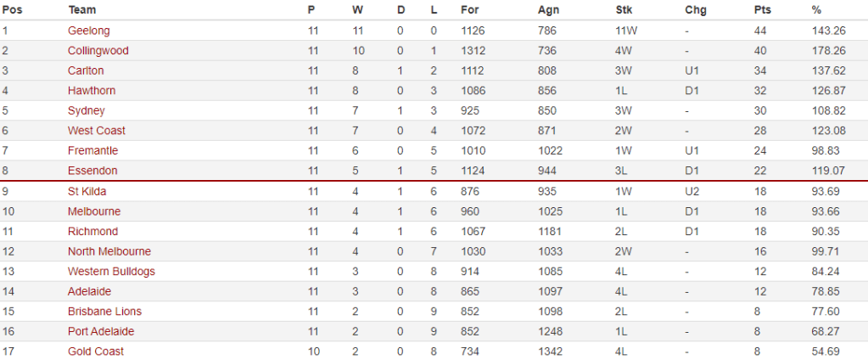The height and width of the screenshot is (360, 868).
Task: Open the Geelong team link
Action: click(88, 31)
